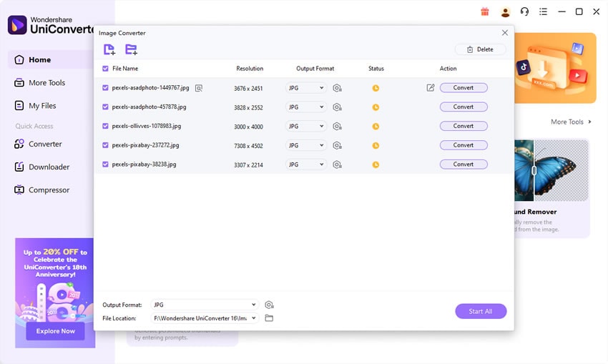This screenshot has height=364, width=608.
Task: Convert pexels-pixabay-237272.jpg
Action: (x=464, y=145)
